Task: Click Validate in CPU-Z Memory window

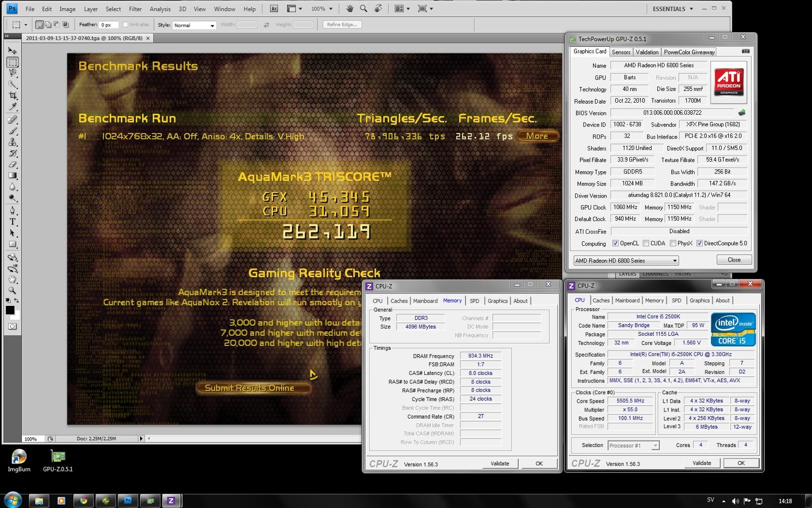Action: (x=500, y=463)
